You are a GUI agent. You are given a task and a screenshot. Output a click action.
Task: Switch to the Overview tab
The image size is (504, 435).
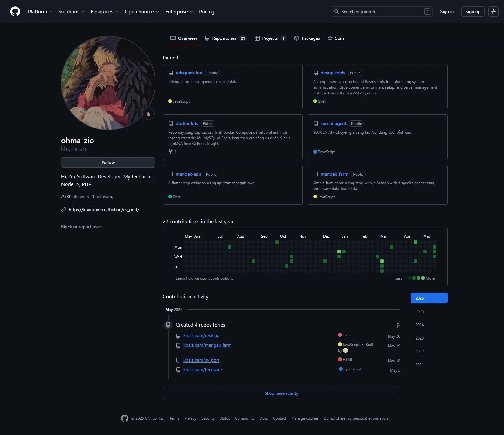coord(184,38)
